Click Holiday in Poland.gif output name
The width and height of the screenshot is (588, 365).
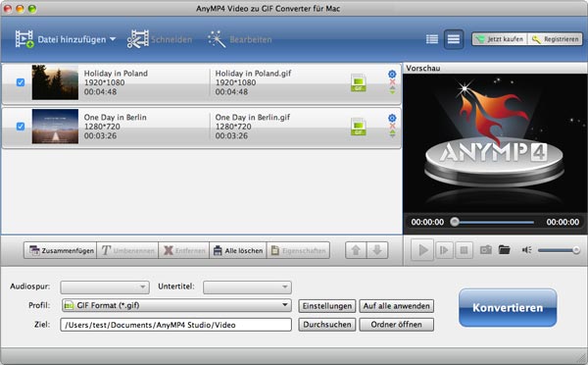pos(253,74)
